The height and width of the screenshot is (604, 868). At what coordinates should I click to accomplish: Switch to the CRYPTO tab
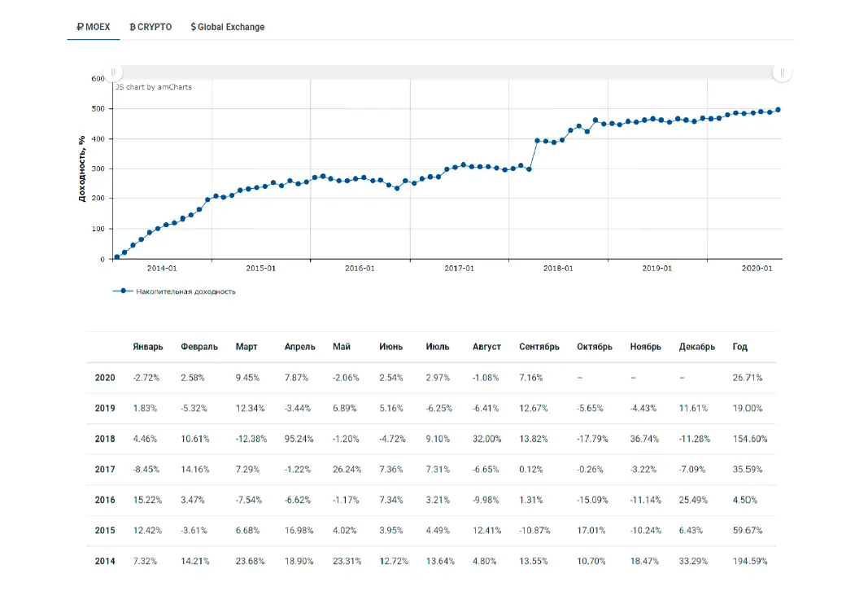click(150, 27)
